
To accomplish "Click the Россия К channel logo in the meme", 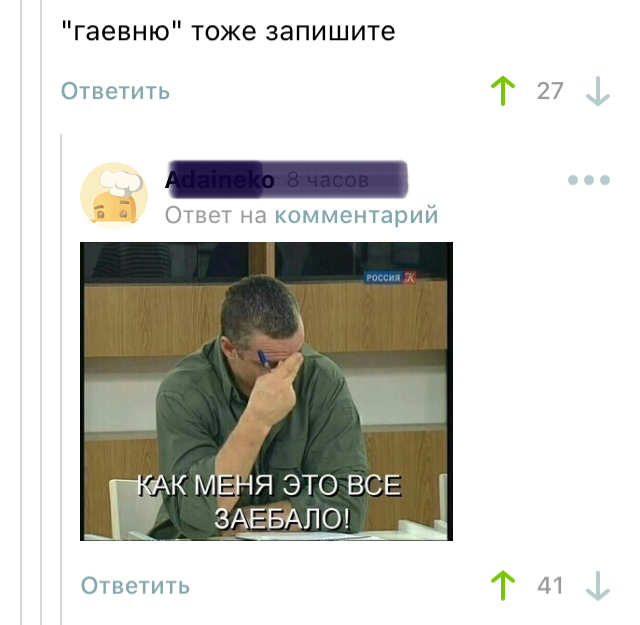I will (x=390, y=278).
